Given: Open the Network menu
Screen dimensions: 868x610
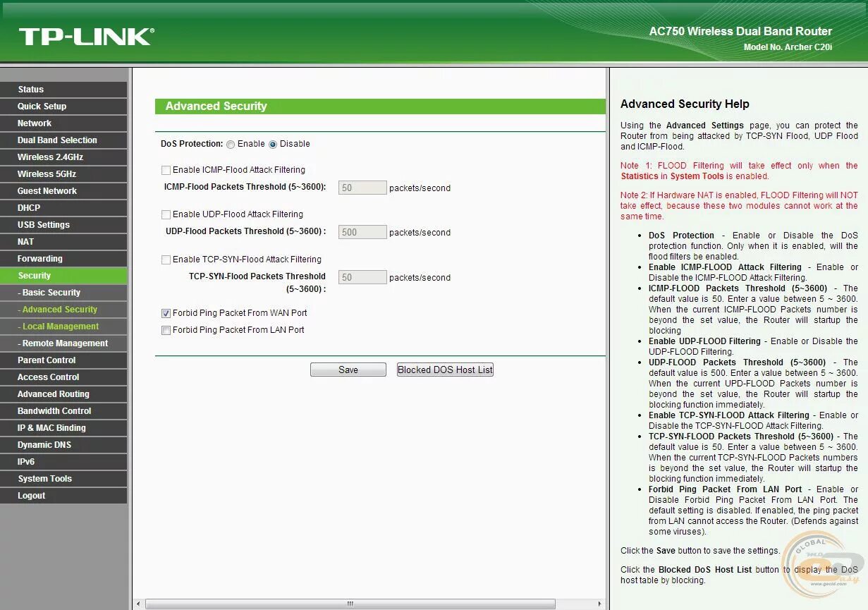Looking at the screenshot, I should pos(63,123).
